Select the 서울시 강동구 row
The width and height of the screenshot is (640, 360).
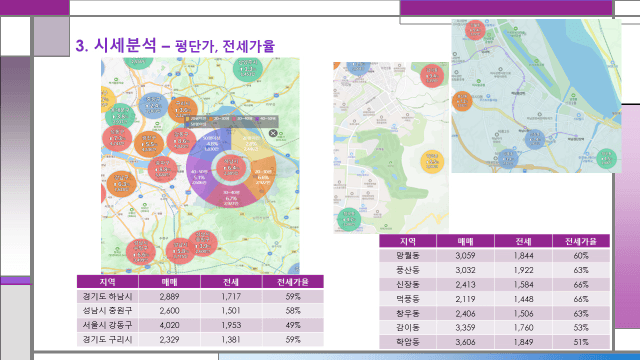point(200,325)
